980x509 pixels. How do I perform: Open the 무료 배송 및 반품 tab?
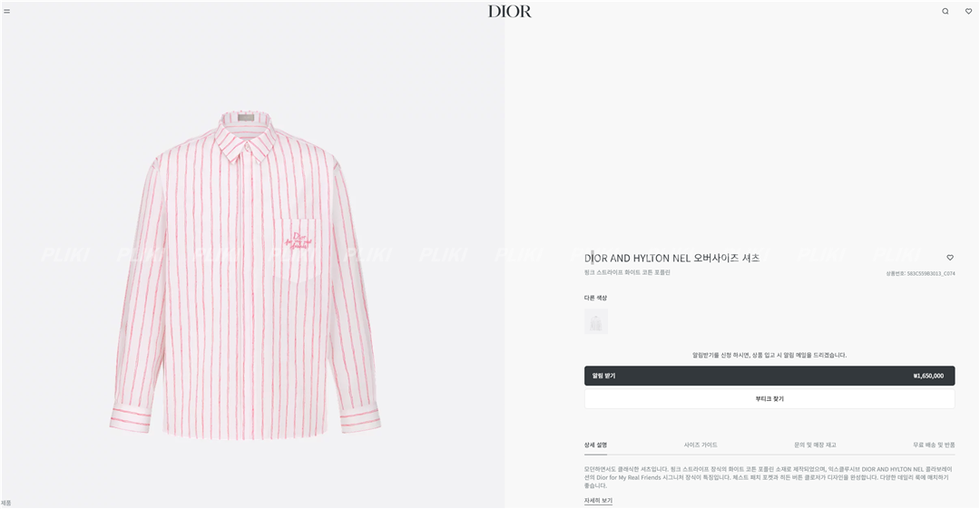934,445
